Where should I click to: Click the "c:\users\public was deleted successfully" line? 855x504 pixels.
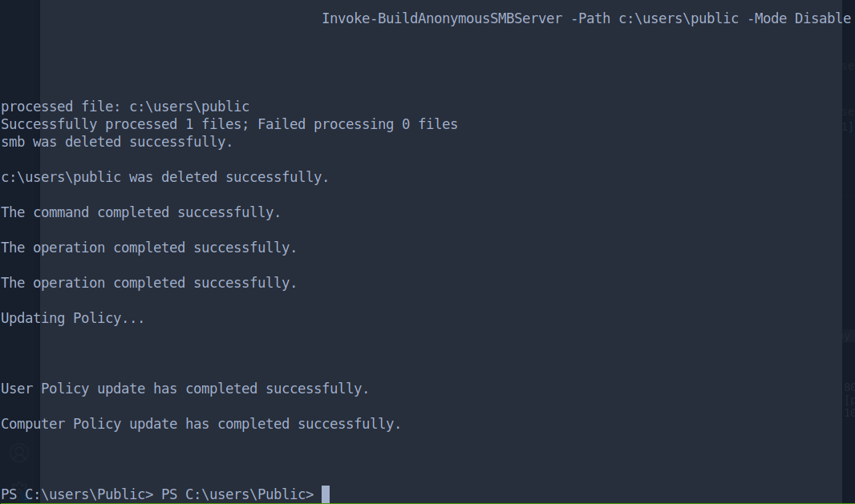point(165,177)
